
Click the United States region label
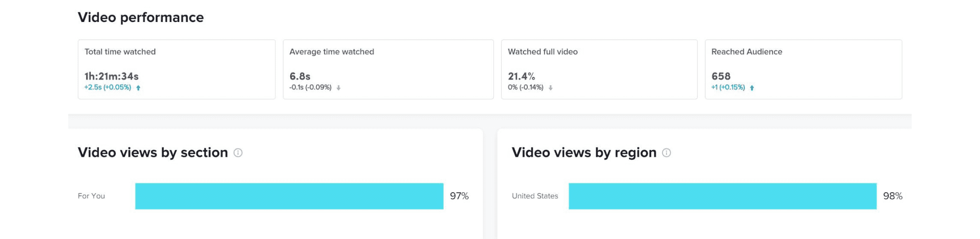pos(535,196)
